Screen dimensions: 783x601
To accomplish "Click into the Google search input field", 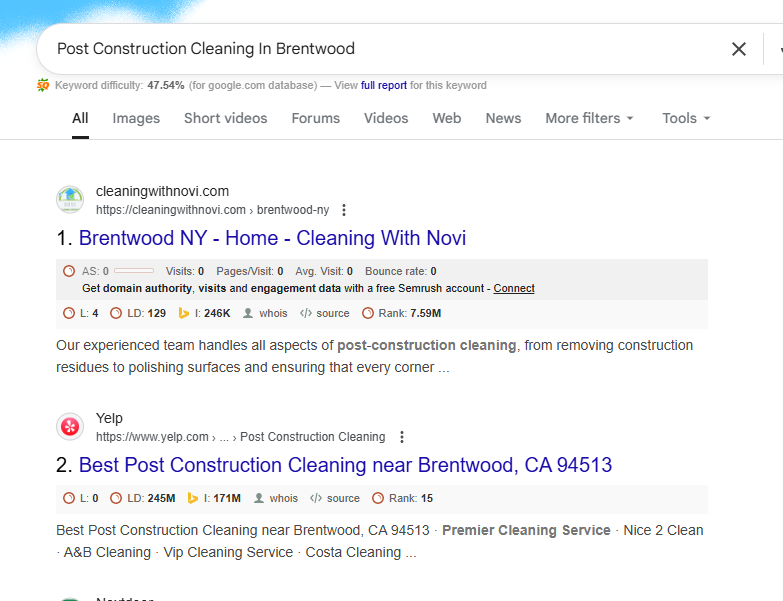I will [x=380, y=49].
